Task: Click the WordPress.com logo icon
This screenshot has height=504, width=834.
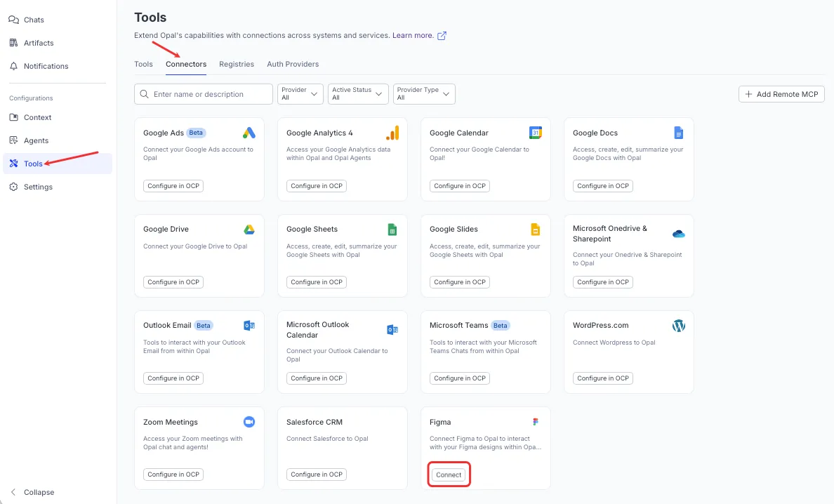Action: [x=679, y=326]
